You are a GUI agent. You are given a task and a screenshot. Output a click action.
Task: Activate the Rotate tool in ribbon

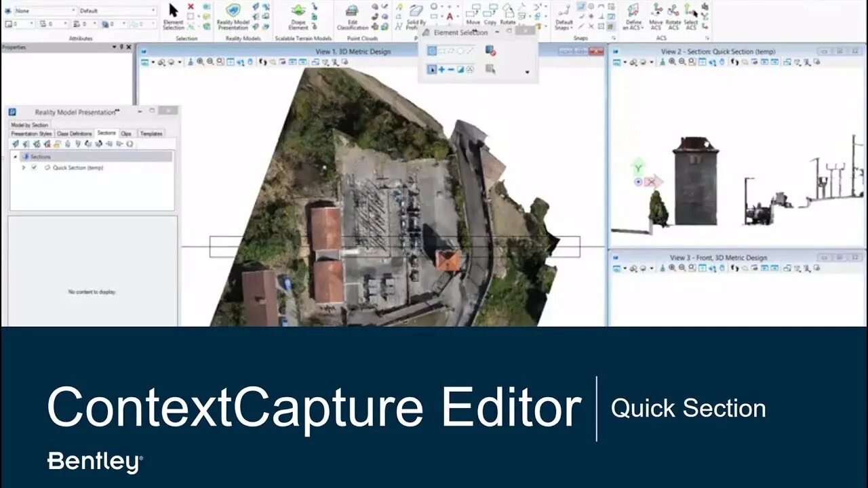coord(508,15)
